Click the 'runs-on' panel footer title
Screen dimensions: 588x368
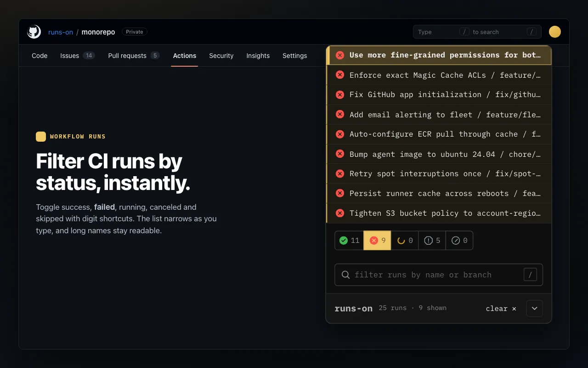(x=354, y=309)
